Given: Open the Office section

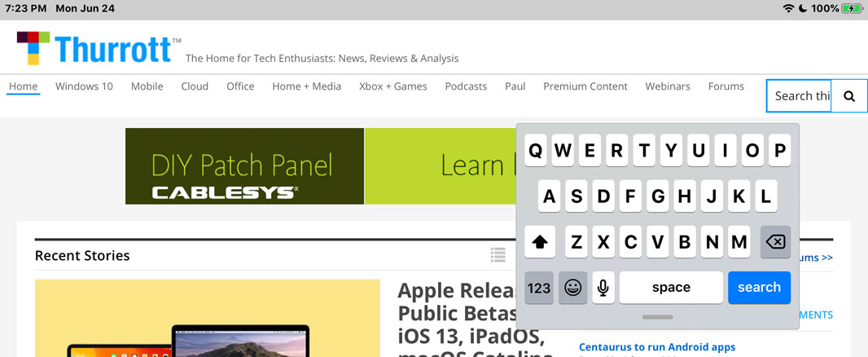Looking at the screenshot, I should pyautogui.click(x=240, y=86).
